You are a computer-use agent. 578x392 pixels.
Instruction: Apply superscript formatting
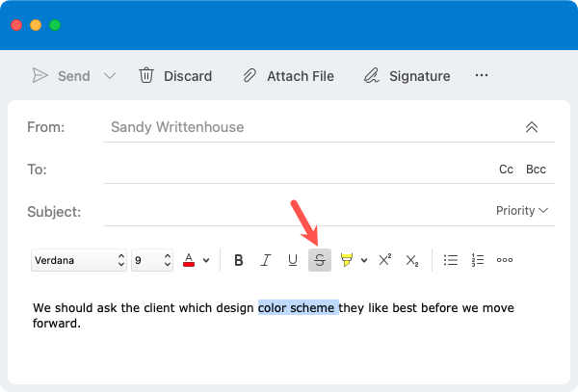click(x=385, y=260)
